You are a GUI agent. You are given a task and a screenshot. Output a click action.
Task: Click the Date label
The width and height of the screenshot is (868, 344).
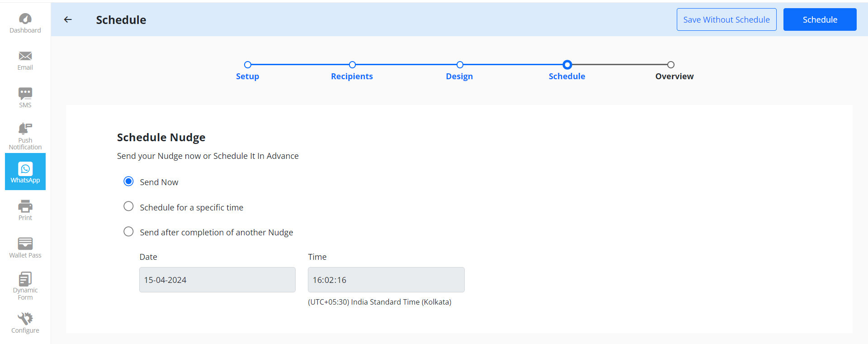coord(148,257)
